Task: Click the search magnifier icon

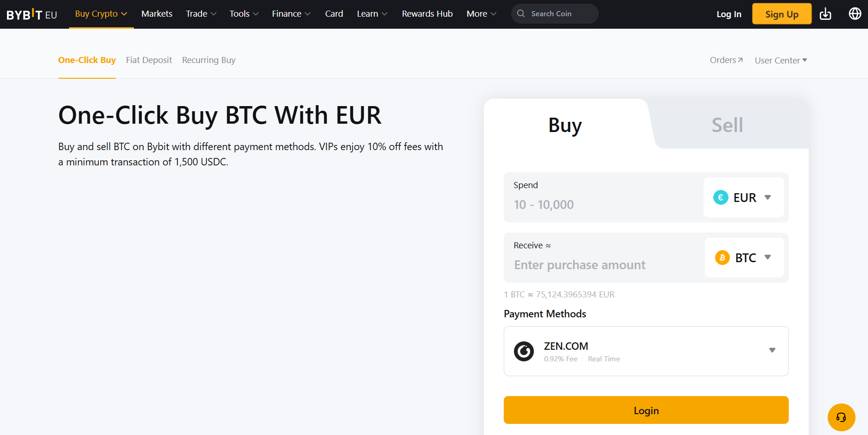Action: (x=521, y=13)
